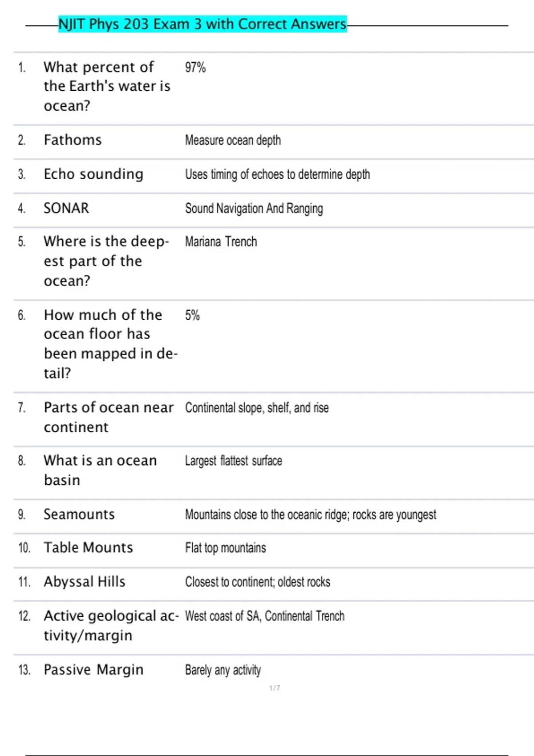Click the answer 'Flat top mountains'

[x=225, y=548]
